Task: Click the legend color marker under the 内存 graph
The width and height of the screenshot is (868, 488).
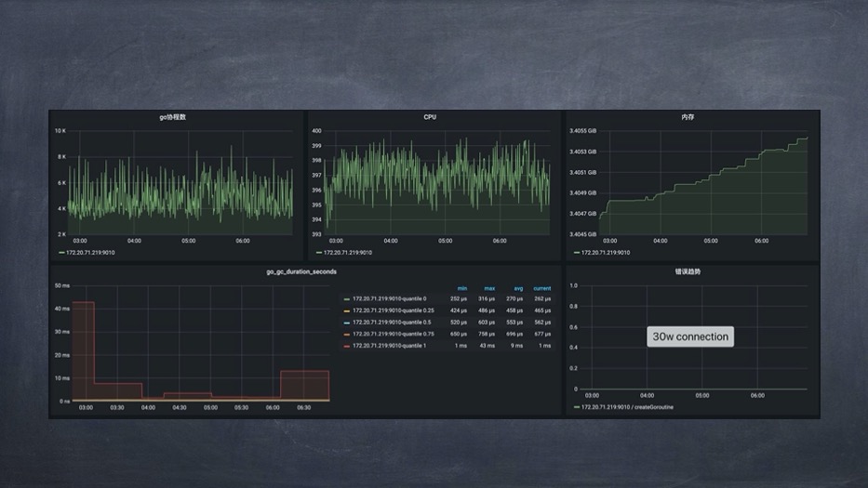Action: (x=577, y=253)
